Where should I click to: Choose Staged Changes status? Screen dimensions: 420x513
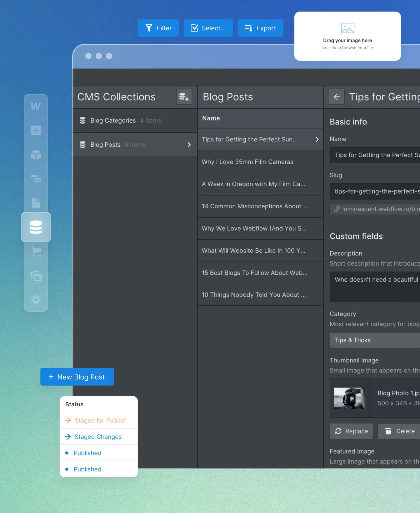click(x=99, y=437)
